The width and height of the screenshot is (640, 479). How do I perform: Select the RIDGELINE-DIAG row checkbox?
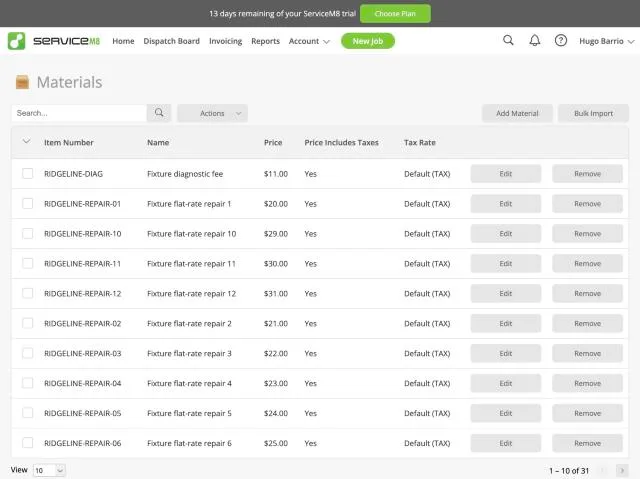click(x=28, y=173)
